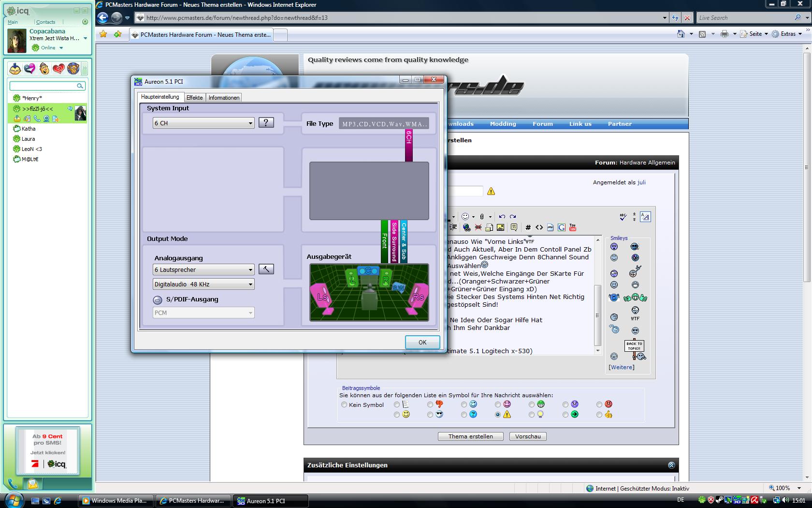This screenshot has width=812, height=508.
Task: Click phone call icon under fizZl-jô contact
Action: click(37, 119)
